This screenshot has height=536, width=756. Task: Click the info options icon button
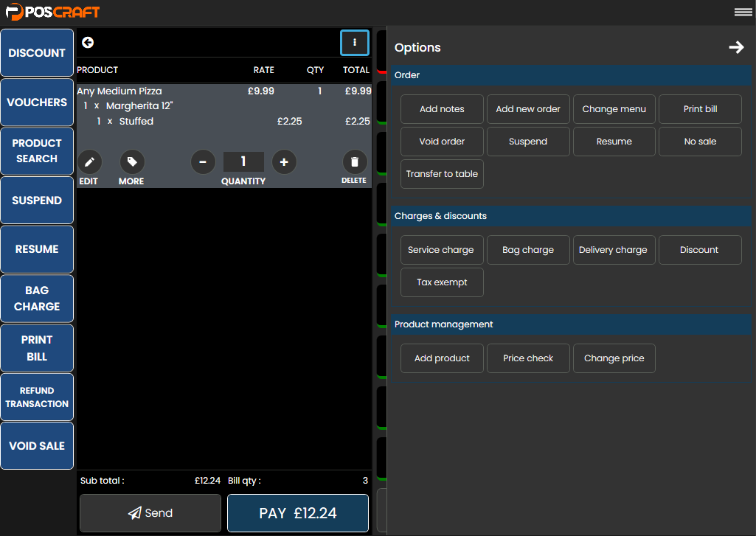[355, 43]
